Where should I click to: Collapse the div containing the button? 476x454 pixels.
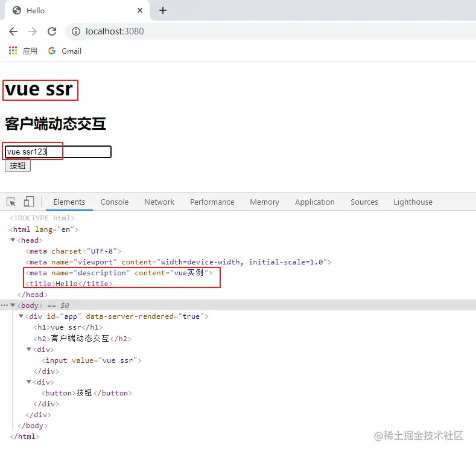29,382
